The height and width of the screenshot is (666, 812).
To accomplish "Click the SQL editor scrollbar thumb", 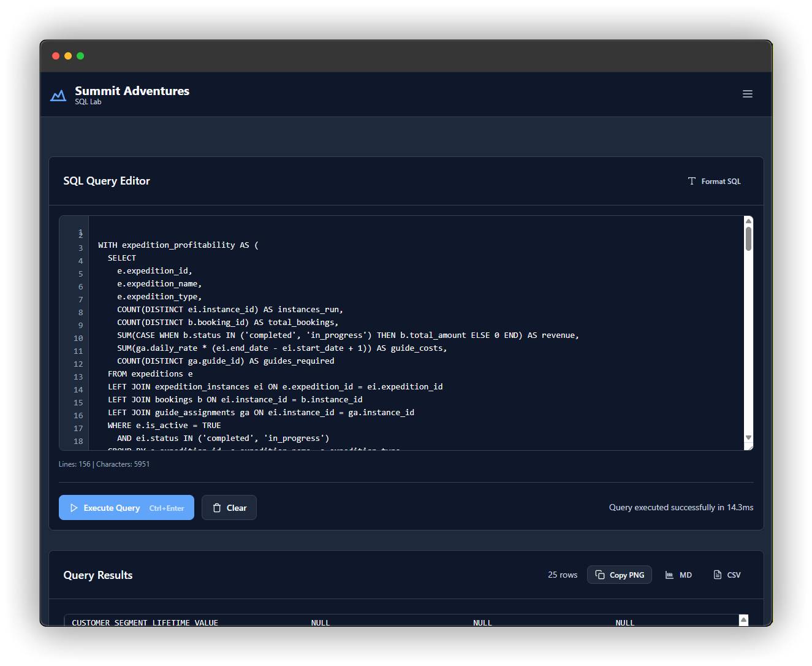I will click(x=748, y=239).
